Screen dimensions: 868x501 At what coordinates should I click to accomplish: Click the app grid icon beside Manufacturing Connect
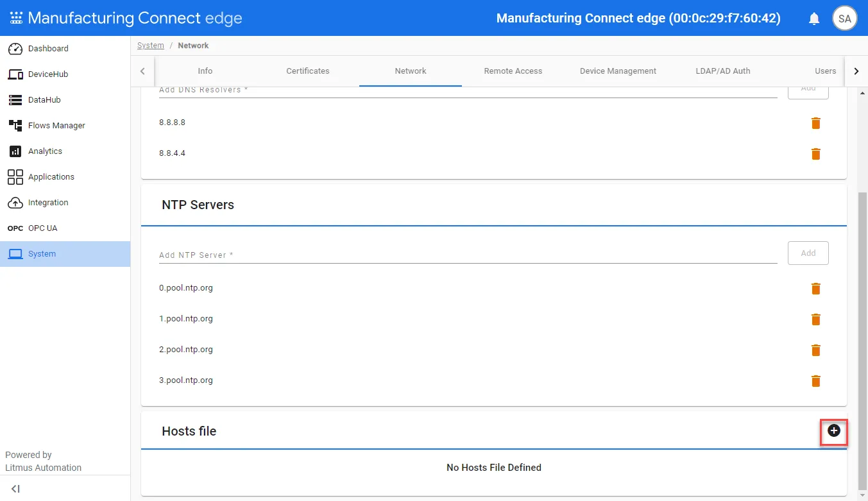(16, 18)
